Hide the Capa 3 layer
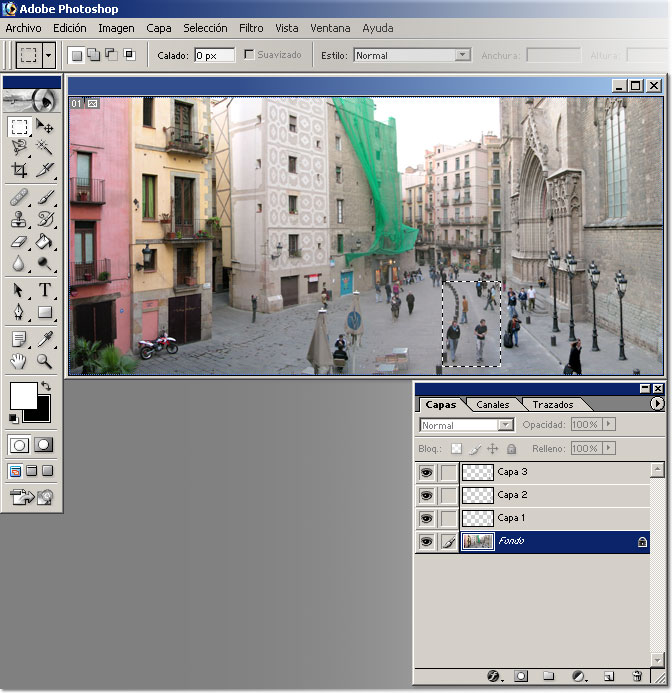Image resolution: width=672 pixels, height=693 pixels. pos(427,471)
